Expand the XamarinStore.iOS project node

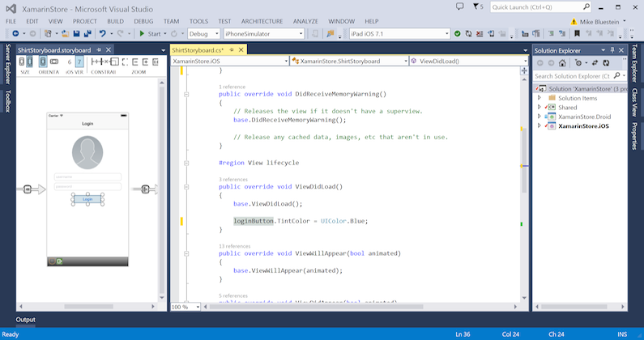(x=540, y=126)
